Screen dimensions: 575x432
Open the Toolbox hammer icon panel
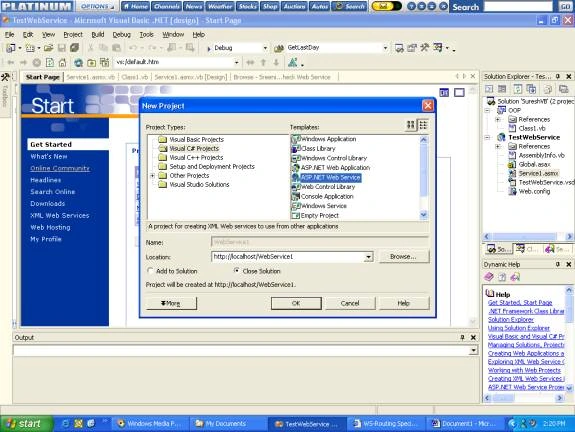(x=5, y=77)
